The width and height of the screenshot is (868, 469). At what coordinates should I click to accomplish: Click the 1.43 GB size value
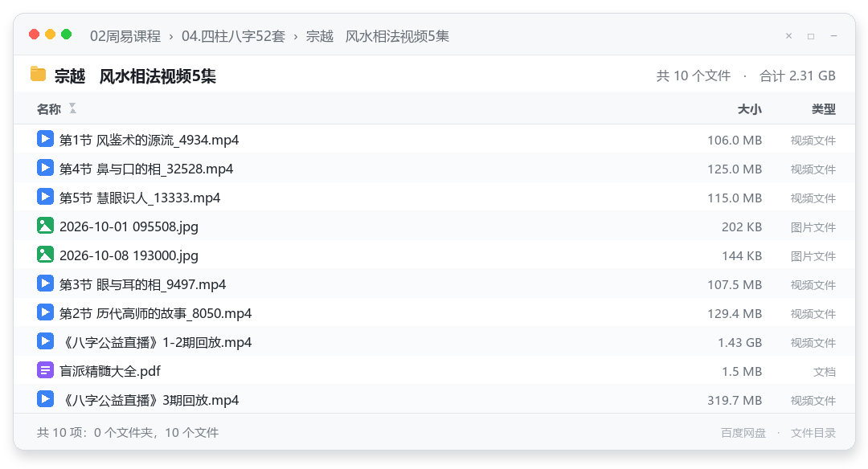click(739, 342)
